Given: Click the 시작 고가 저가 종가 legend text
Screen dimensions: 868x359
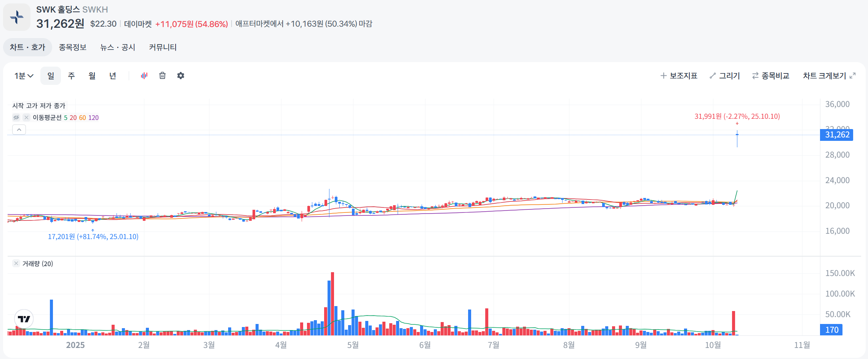Looking at the screenshot, I should [x=39, y=105].
